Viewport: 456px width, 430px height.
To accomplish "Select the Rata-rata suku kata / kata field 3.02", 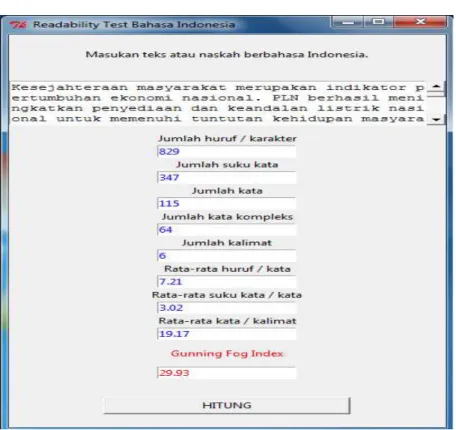I will (x=226, y=308).
